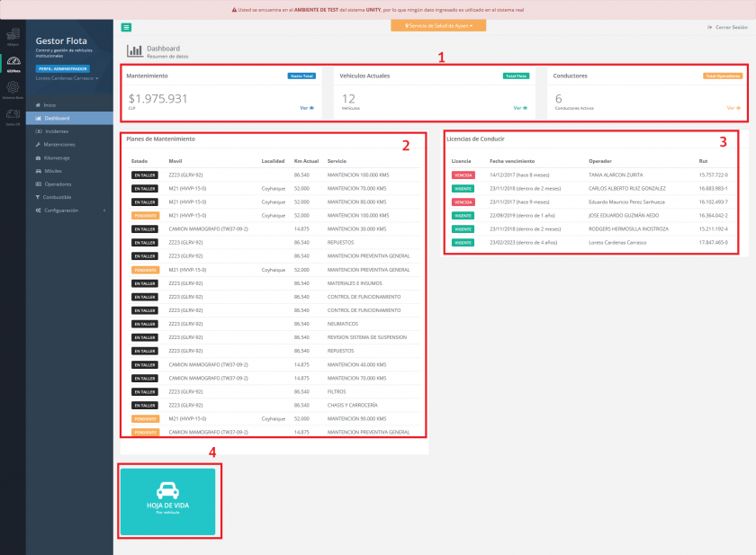
Task: Click the Sistema Base gear icon
Action: click(x=13, y=87)
